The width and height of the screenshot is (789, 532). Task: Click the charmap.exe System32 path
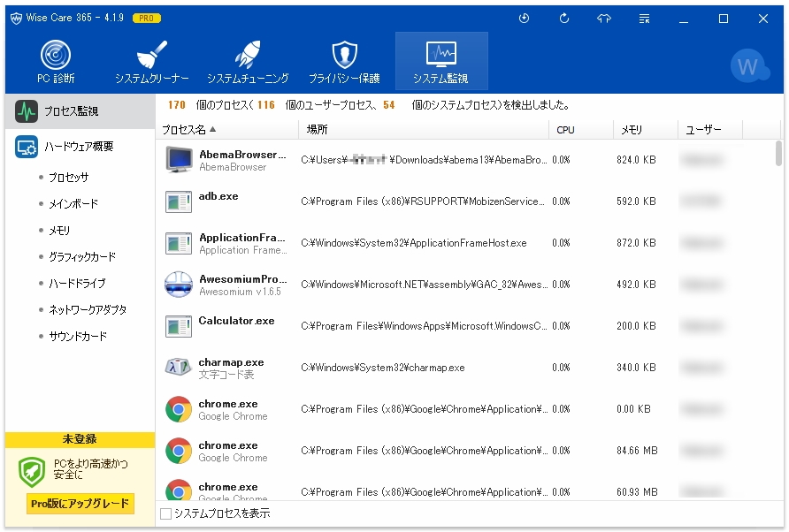pyautogui.click(x=382, y=368)
